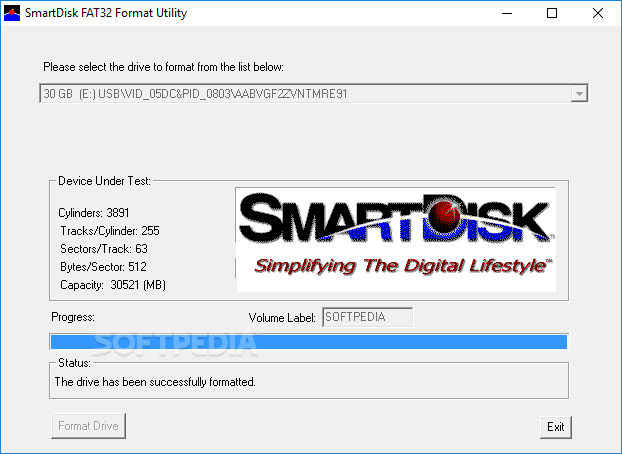
Task: Click the 'Tracks/Cylinder: 255' text
Action: 110,231
